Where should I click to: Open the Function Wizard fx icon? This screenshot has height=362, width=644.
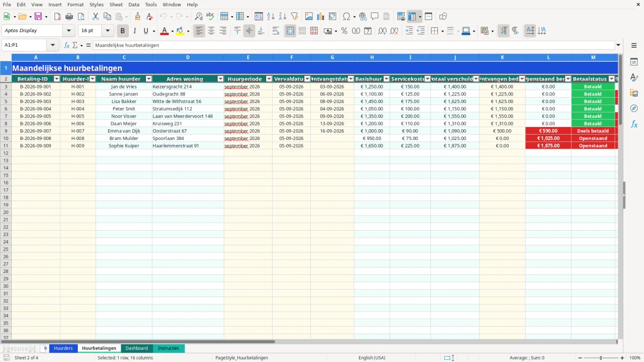pos(67,46)
